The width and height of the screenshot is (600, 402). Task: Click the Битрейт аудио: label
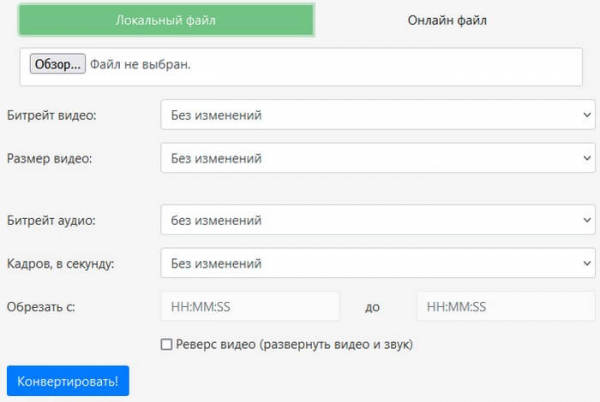[51, 220]
